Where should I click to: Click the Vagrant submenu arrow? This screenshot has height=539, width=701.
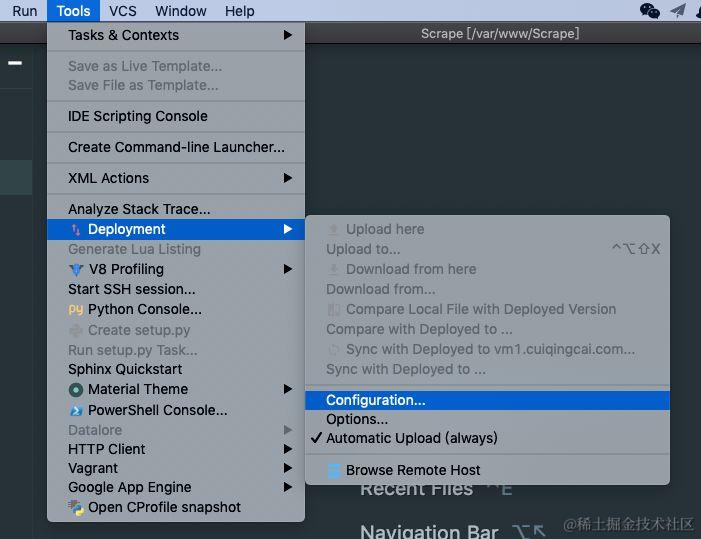tap(287, 468)
